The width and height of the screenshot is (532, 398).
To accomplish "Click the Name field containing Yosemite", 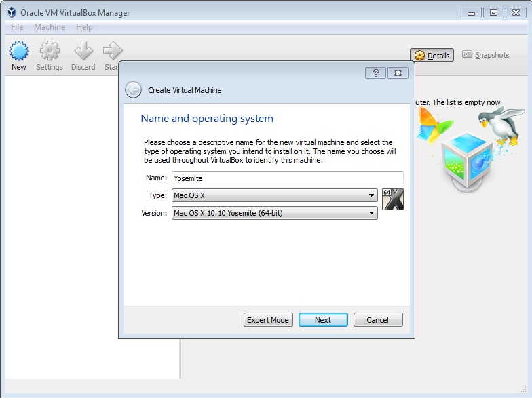I will [x=288, y=178].
